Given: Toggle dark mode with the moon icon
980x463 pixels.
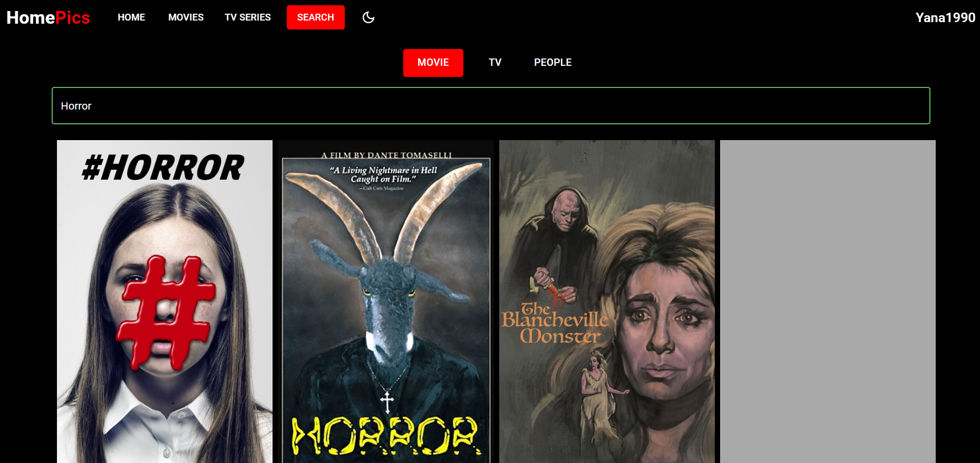Looking at the screenshot, I should pyautogui.click(x=368, y=17).
